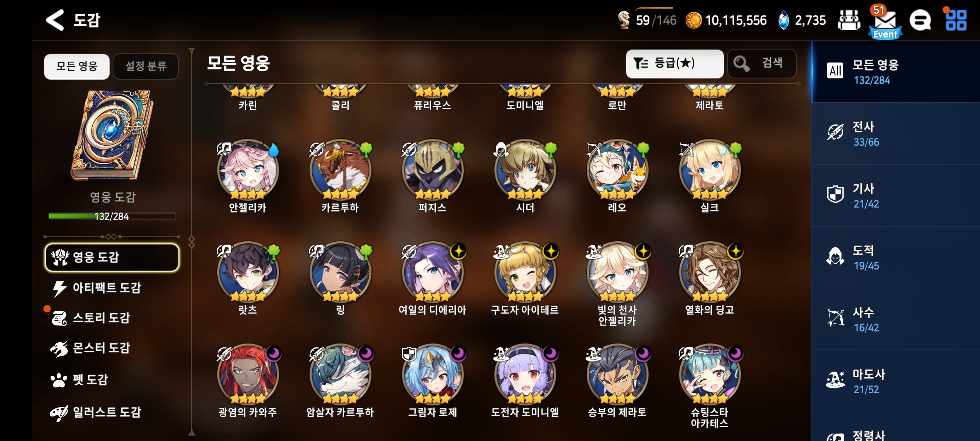Viewport: 980px width, 441px height.
Task: Open the 등급(★) sort dropdown
Action: point(675,64)
